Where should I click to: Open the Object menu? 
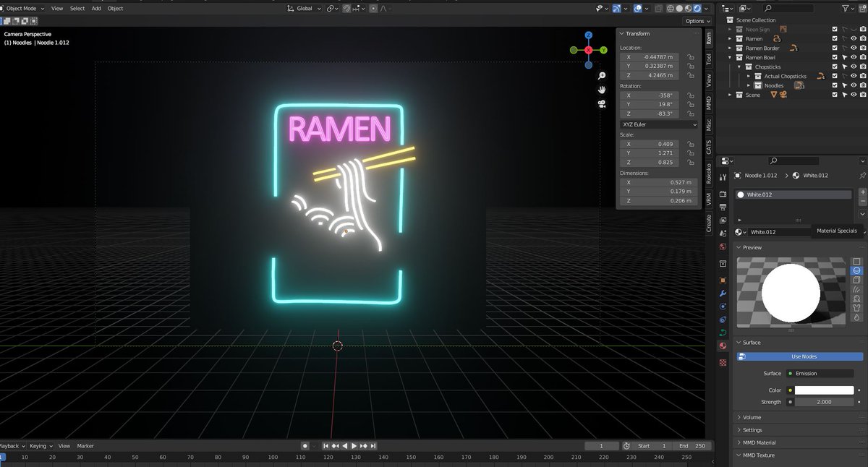click(x=115, y=9)
